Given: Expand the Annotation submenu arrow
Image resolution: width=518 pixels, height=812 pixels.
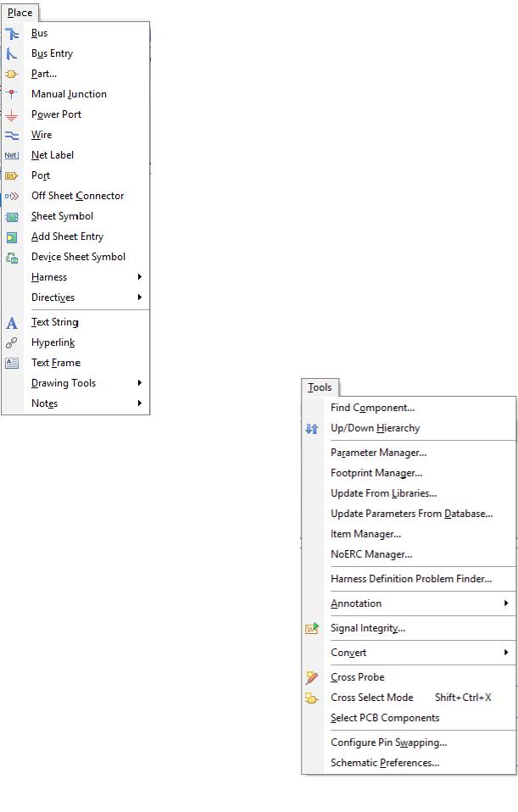Looking at the screenshot, I should pos(505,603).
